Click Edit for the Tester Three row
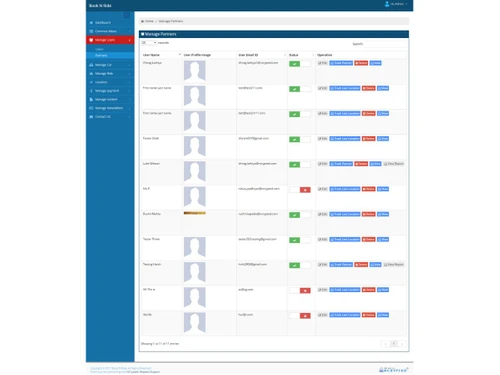The width and height of the screenshot is (500, 375). click(x=322, y=239)
